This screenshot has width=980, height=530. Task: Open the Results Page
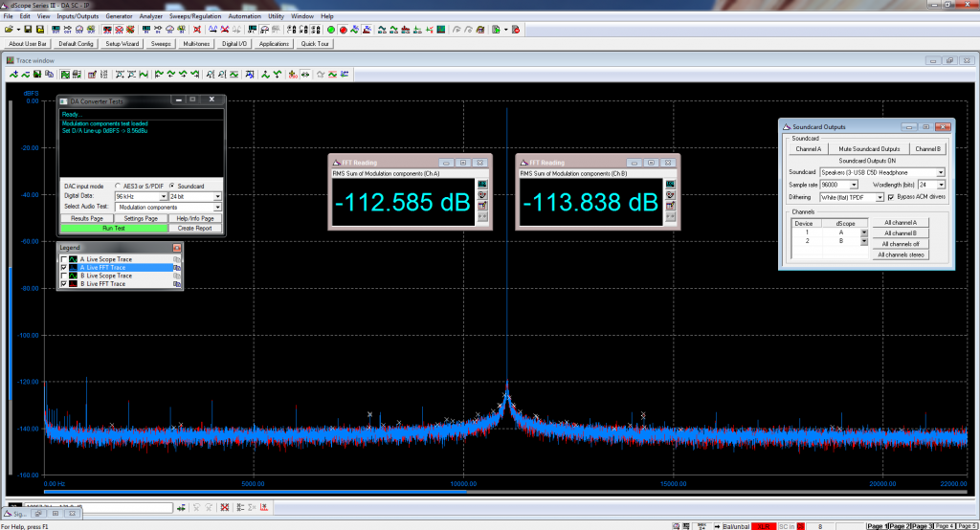click(x=87, y=218)
